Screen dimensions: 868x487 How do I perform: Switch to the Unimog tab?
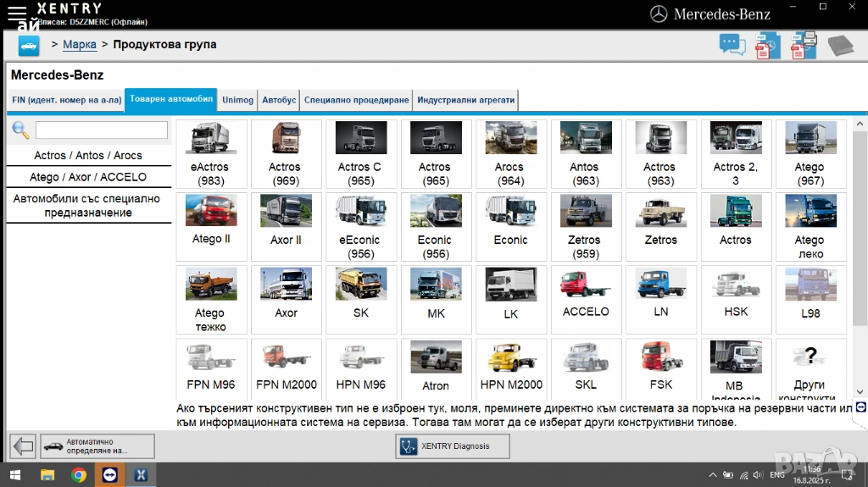click(x=237, y=100)
